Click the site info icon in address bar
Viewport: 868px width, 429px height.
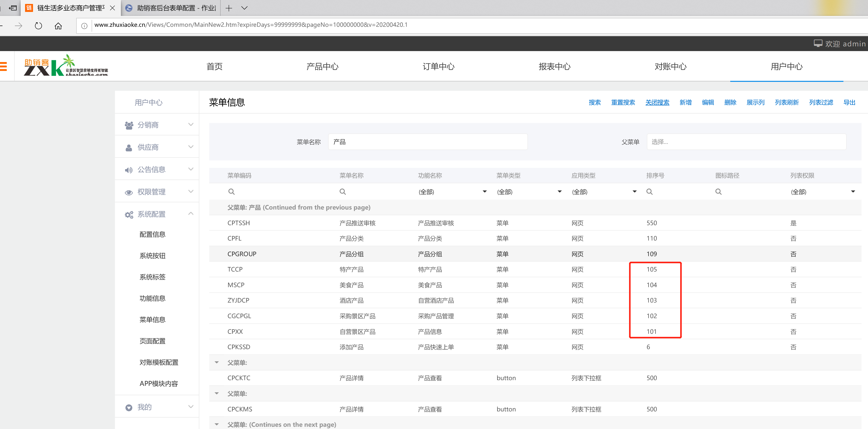pyautogui.click(x=84, y=26)
